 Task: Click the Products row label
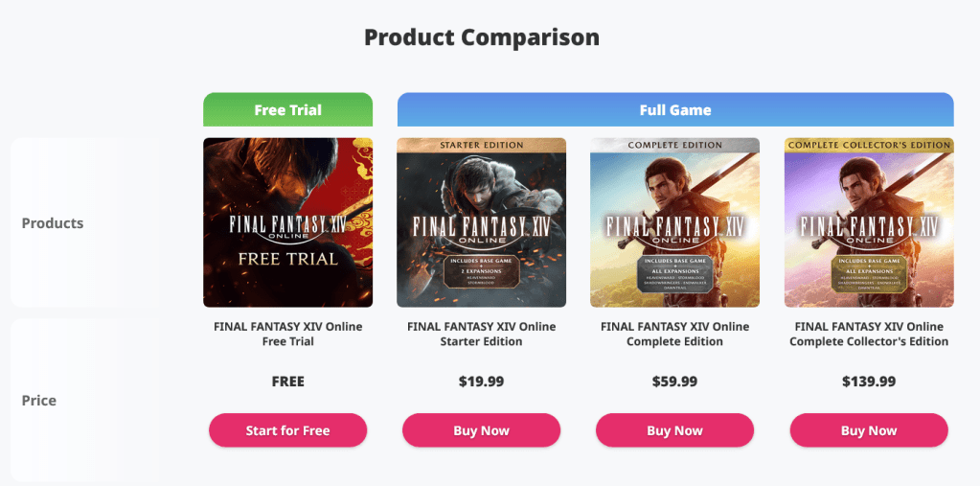53,223
